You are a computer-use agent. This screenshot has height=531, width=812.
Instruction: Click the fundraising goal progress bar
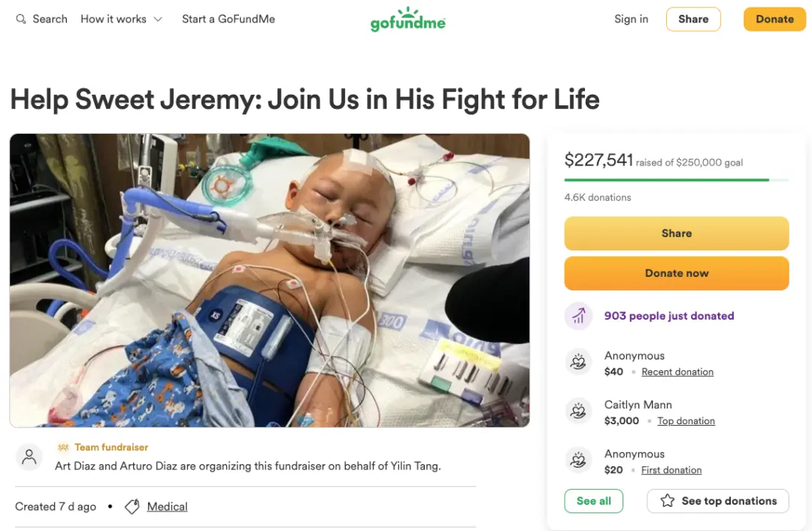[676, 180]
